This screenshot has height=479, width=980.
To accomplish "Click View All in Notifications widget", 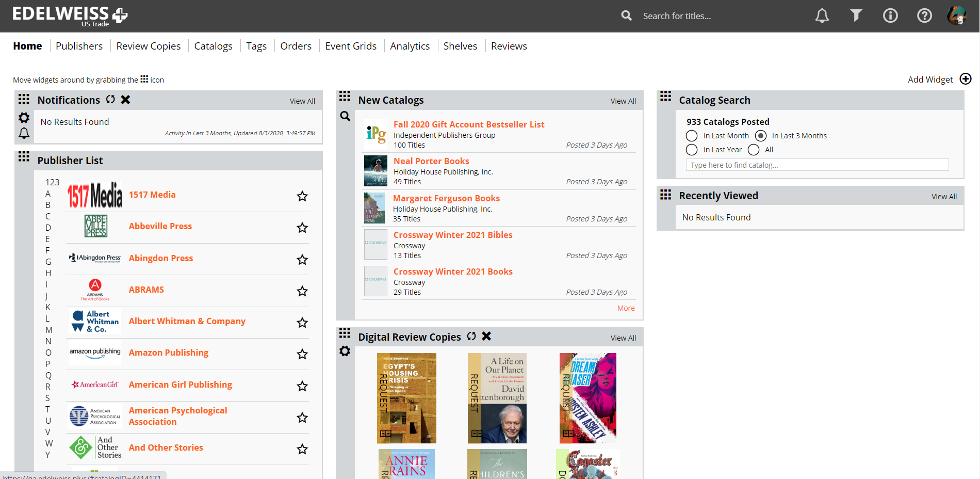I will click(302, 101).
